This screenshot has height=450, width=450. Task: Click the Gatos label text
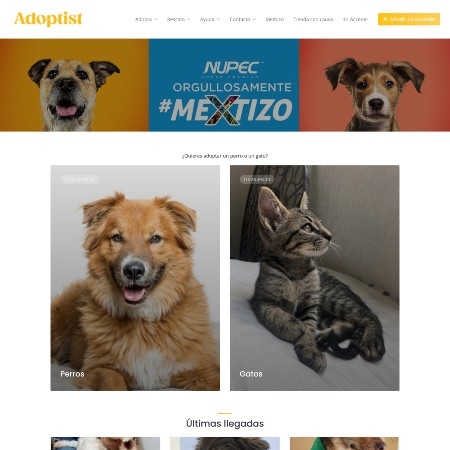point(251,374)
